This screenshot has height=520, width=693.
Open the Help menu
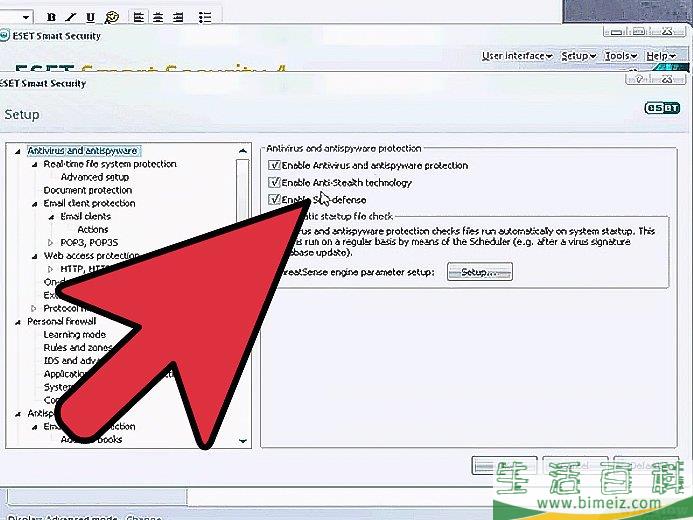(661, 56)
